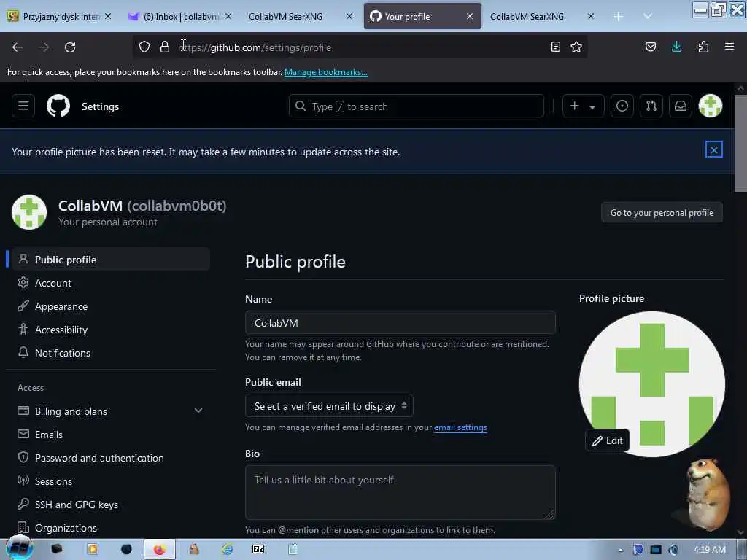Open Password and authentication settings
Viewport: 747px width, 560px height.
(x=111, y=458)
